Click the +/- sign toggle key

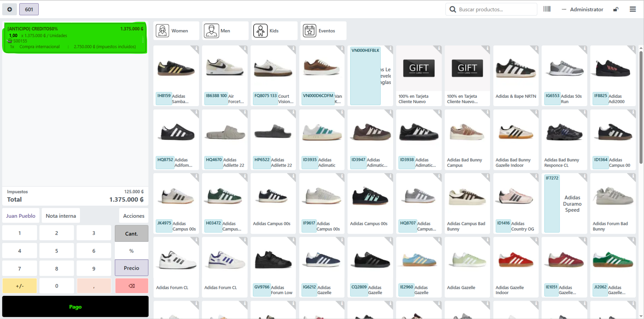tap(20, 286)
